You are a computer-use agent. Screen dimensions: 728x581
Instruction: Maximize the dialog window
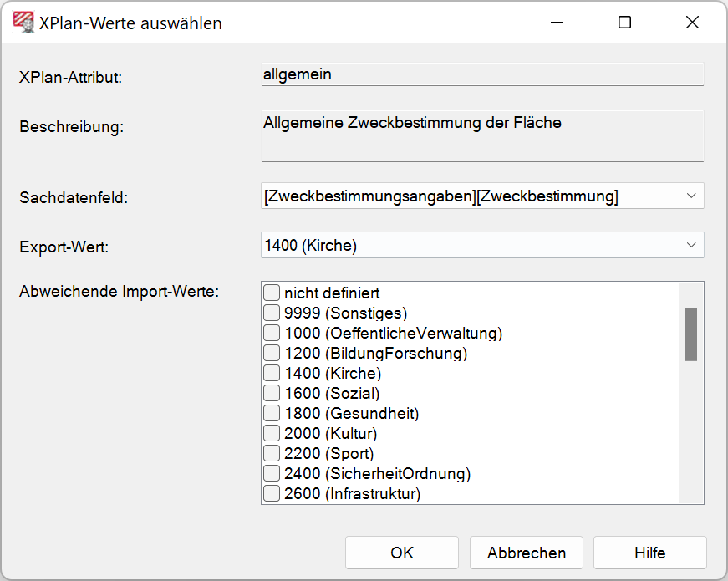[x=624, y=23]
